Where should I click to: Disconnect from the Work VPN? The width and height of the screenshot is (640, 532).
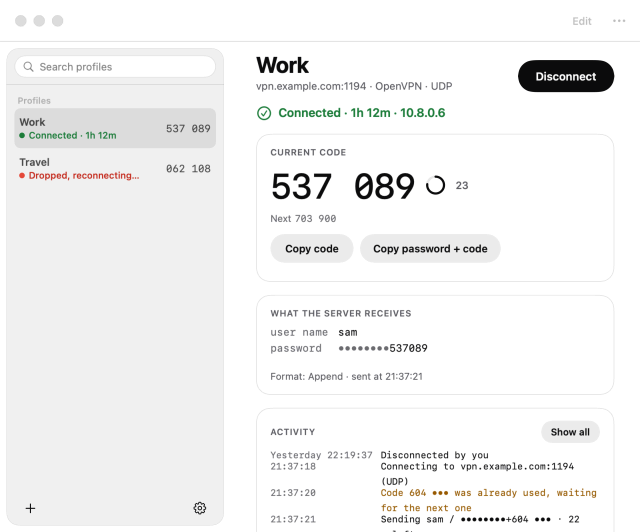point(566,76)
